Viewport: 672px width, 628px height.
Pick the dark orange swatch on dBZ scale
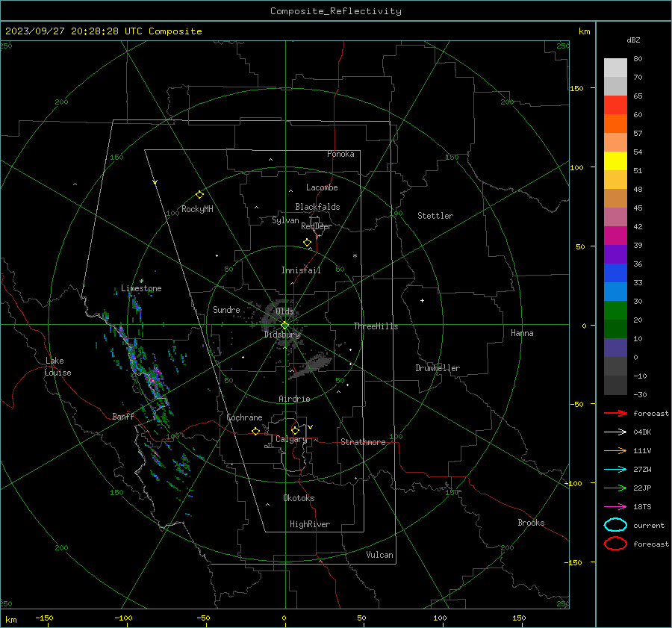click(615, 123)
